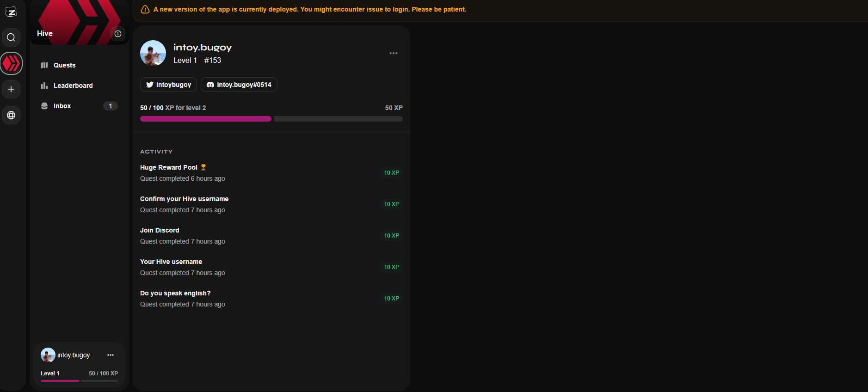The image size is (868, 392).
Task: Open Confirm your Hive username activity
Action: tap(184, 199)
